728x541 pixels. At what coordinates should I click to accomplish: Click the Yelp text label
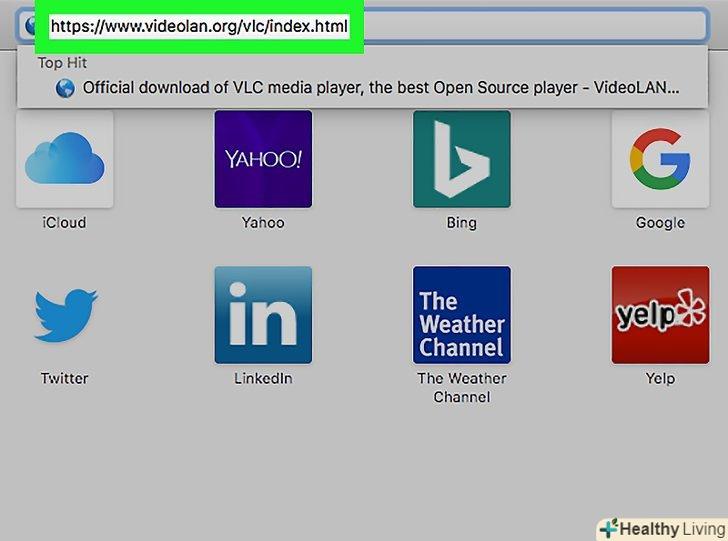[x=660, y=378]
